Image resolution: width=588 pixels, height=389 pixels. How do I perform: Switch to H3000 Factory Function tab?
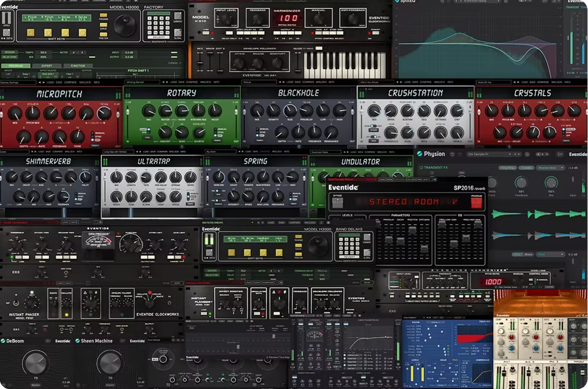coord(78,66)
